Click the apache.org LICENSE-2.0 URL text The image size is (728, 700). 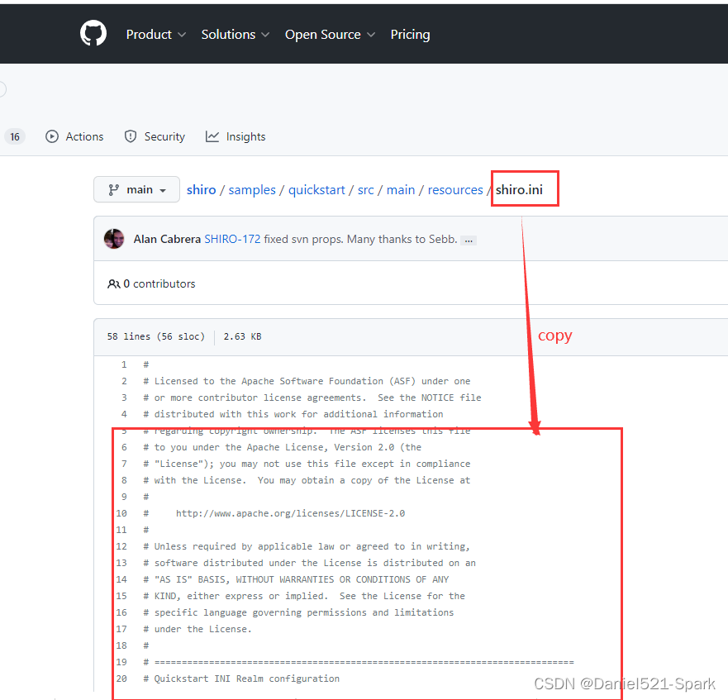click(290, 513)
